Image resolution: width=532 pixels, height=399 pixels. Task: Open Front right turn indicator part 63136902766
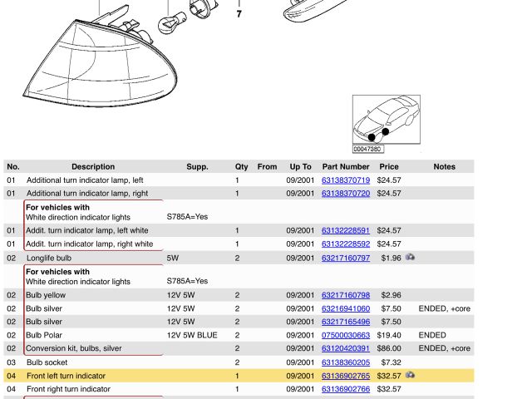(345, 389)
